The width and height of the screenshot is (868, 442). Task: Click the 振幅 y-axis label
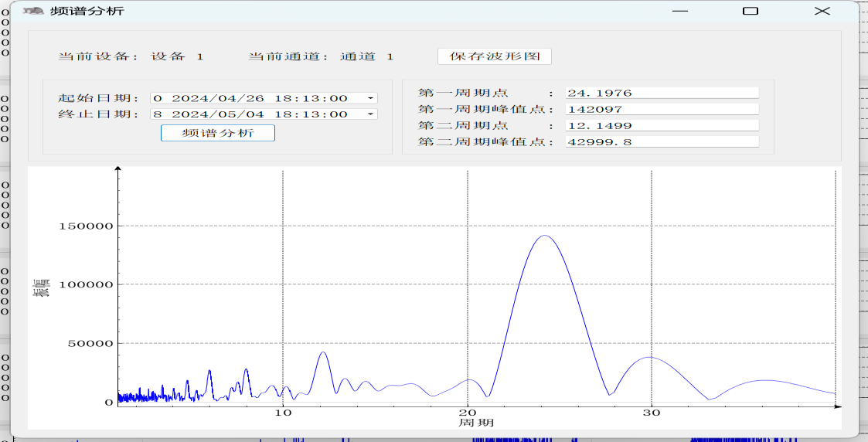click(42, 287)
